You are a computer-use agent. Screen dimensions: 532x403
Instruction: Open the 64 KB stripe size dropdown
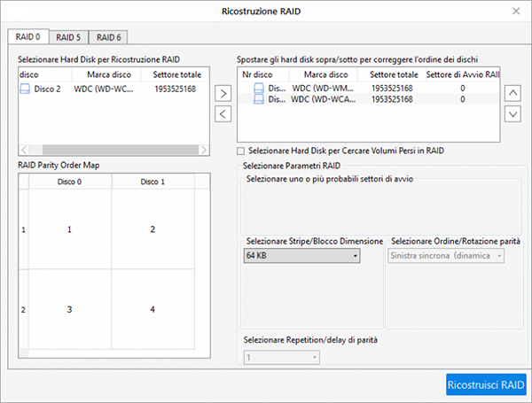point(301,256)
